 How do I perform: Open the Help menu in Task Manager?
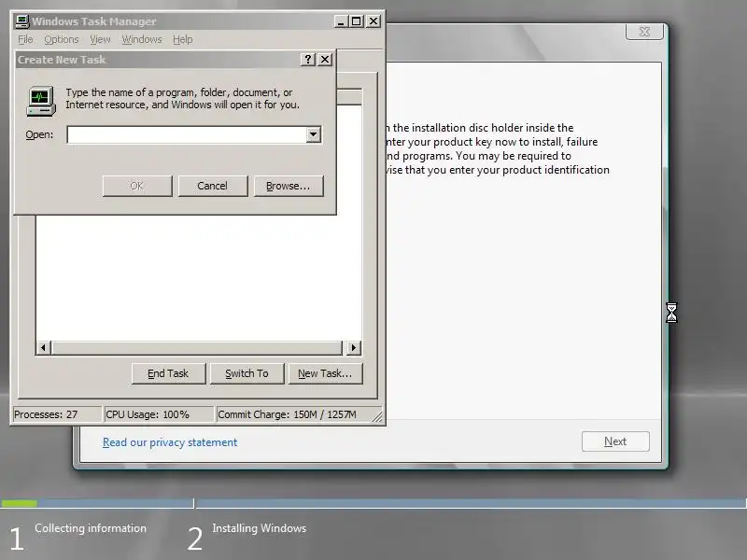coord(182,39)
